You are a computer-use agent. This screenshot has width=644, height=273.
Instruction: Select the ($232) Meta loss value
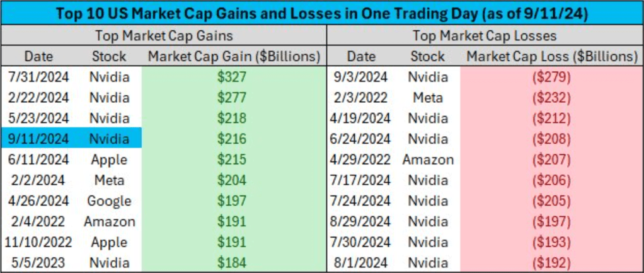(x=551, y=98)
